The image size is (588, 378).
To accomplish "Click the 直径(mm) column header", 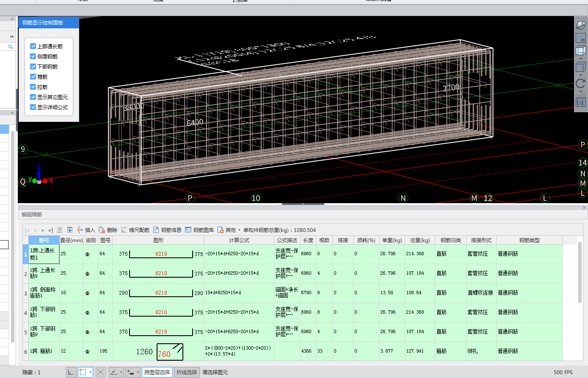I will (72, 240).
